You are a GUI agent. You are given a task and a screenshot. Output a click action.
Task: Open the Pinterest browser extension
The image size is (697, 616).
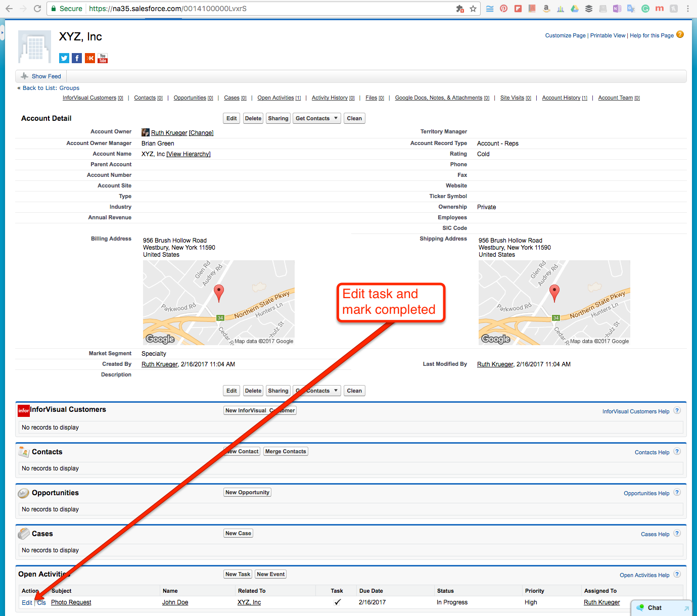(504, 9)
